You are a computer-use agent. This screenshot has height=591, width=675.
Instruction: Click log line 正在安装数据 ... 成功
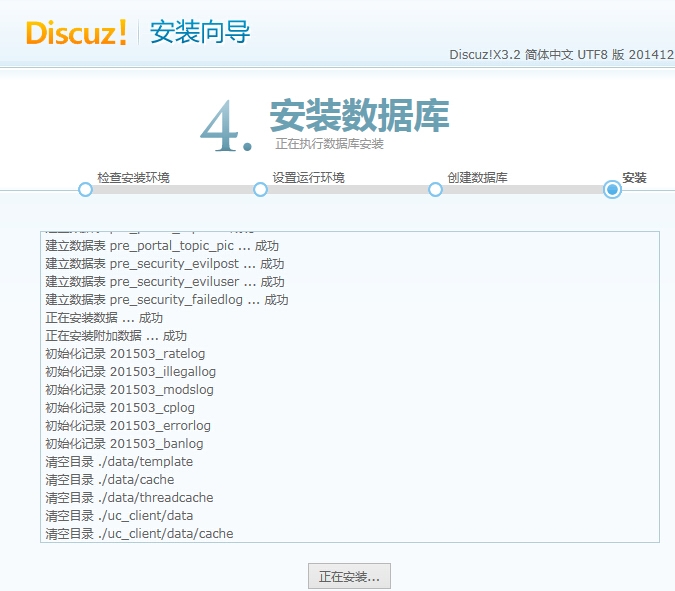(x=104, y=318)
